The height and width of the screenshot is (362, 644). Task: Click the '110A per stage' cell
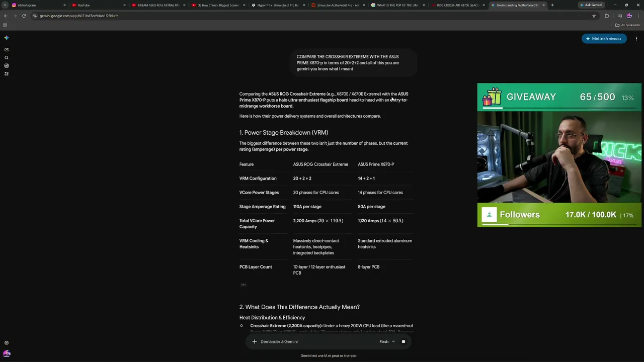[x=307, y=207]
